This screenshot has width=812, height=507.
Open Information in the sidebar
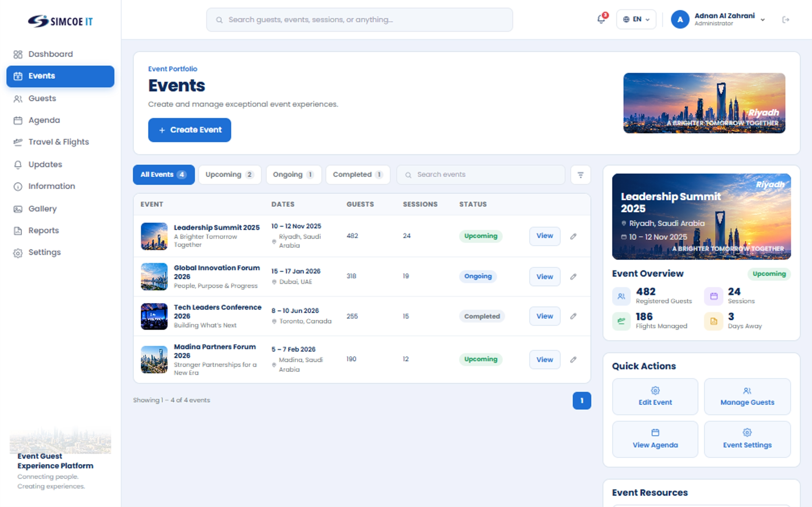click(x=60, y=186)
